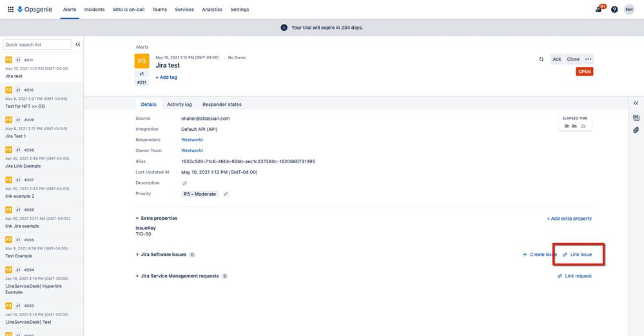644x336 pixels.
Task: Select alert #209 Jira Test 1
Action: [x=41, y=128]
